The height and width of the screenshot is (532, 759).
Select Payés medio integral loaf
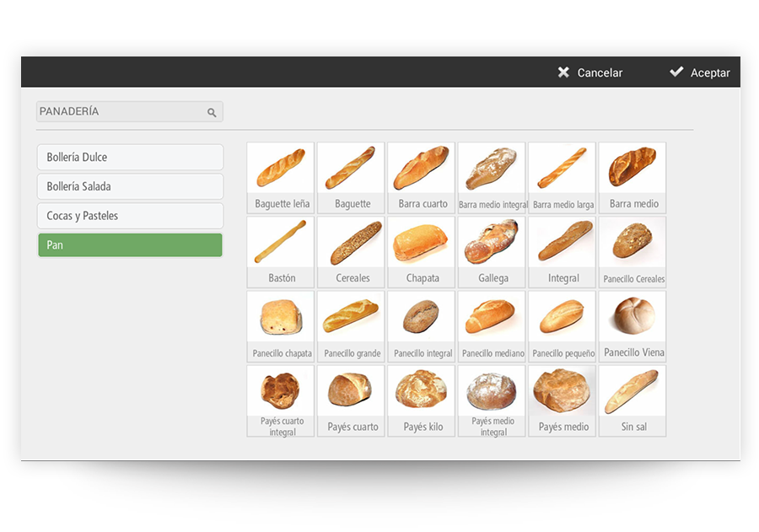[492, 400]
